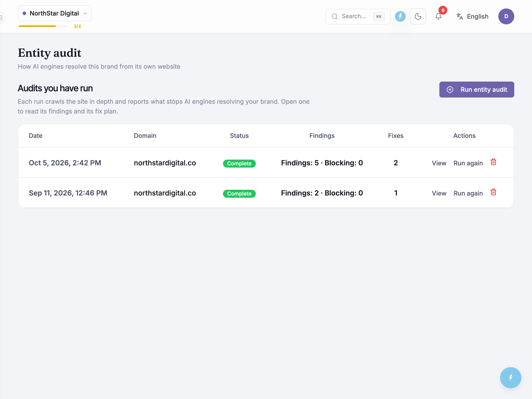This screenshot has width=532, height=399.
Task: Expand the collapsed sidebar at left edge
Action: [x=2, y=18]
